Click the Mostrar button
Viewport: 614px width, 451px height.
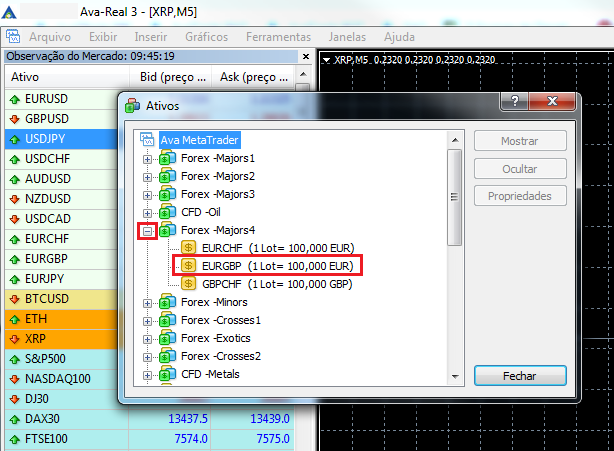coord(520,141)
